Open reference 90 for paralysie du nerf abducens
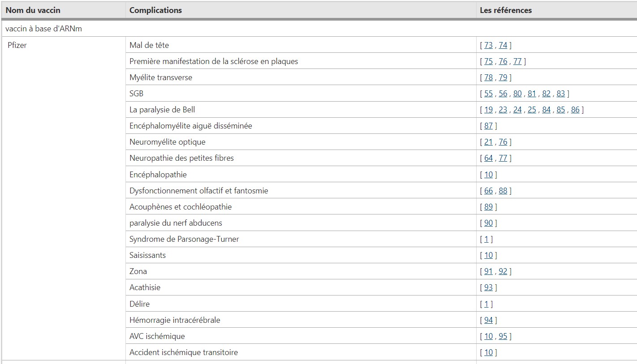The height and width of the screenshot is (364, 637). (488, 223)
